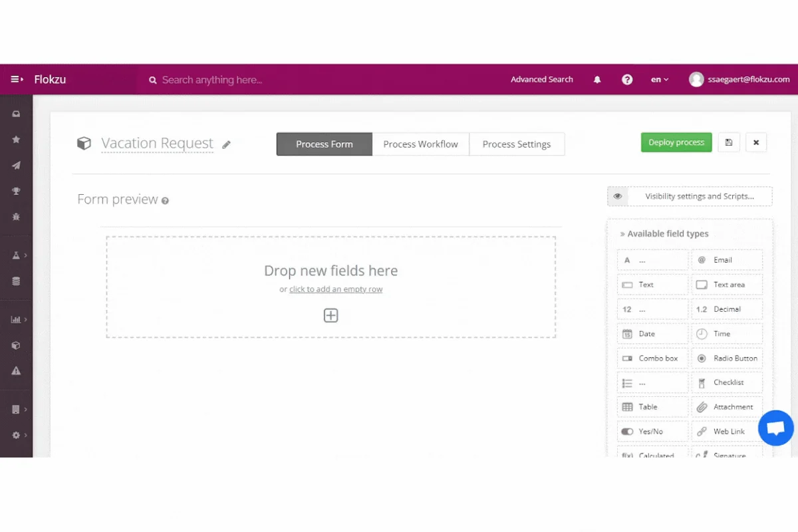Switch to Process Form tab
Viewport: 798px width, 532px height.
click(325, 144)
